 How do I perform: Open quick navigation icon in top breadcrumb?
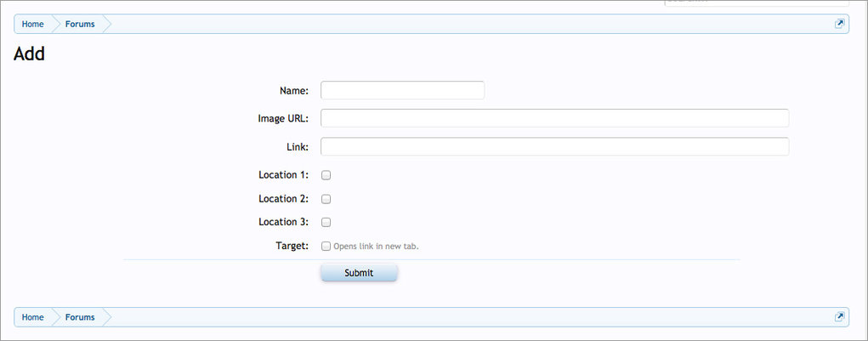pos(840,24)
